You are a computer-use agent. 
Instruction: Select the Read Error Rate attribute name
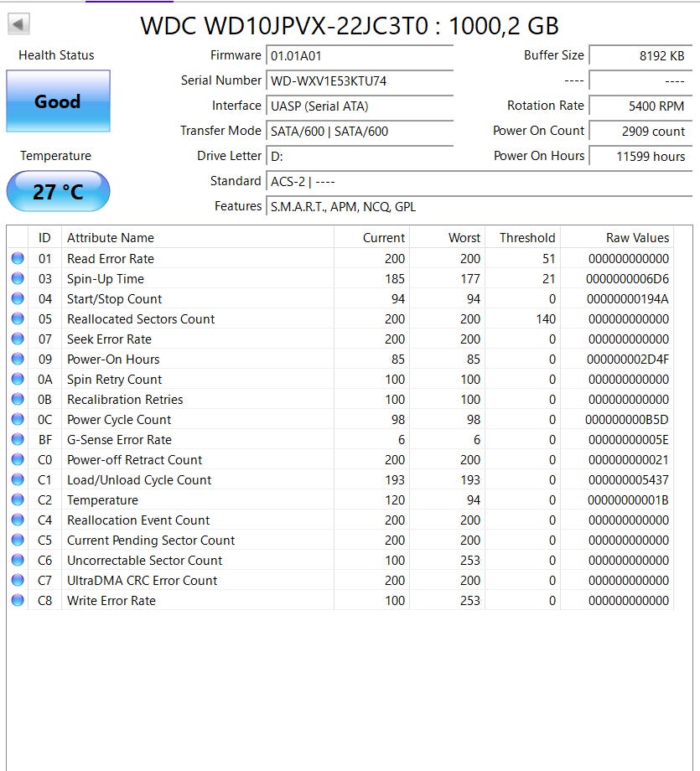(x=111, y=259)
